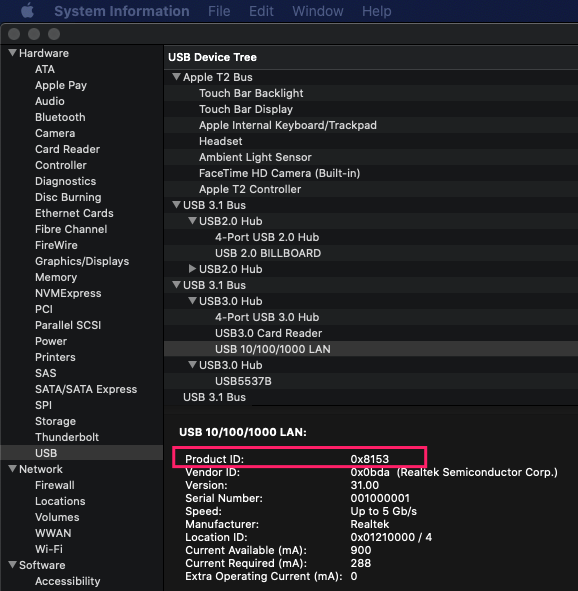Select Wi-Fi under Network
This screenshot has height=591, width=578.
49,549
